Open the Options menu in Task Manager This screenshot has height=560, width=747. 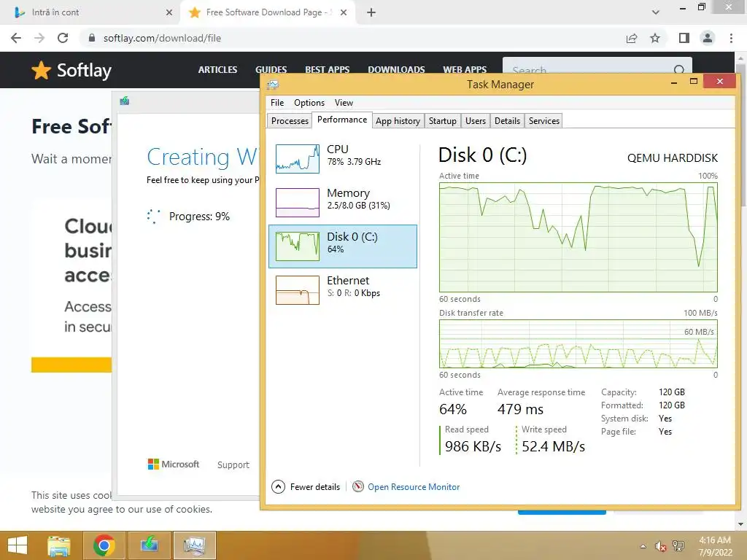click(309, 103)
